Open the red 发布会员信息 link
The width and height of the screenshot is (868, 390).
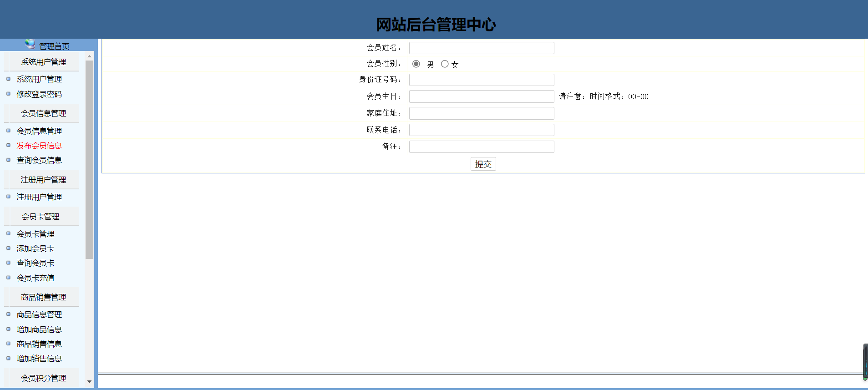click(39, 146)
